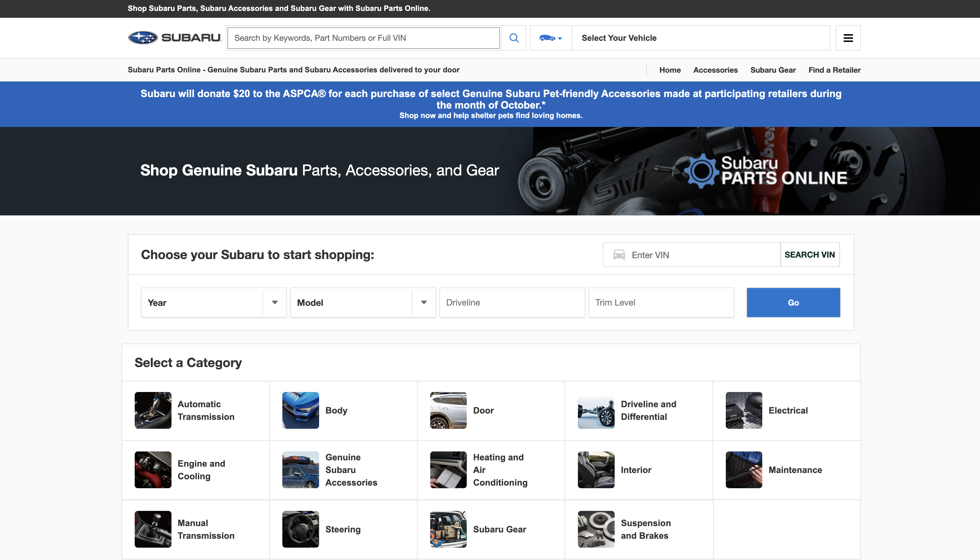Expand the Year dropdown
This screenshot has height=560, width=980.
tap(214, 303)
